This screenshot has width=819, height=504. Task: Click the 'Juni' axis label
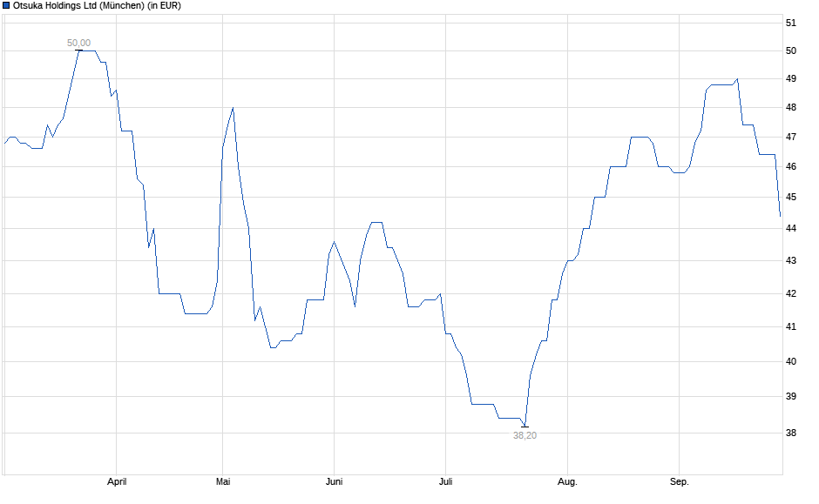tap(335, 481)
